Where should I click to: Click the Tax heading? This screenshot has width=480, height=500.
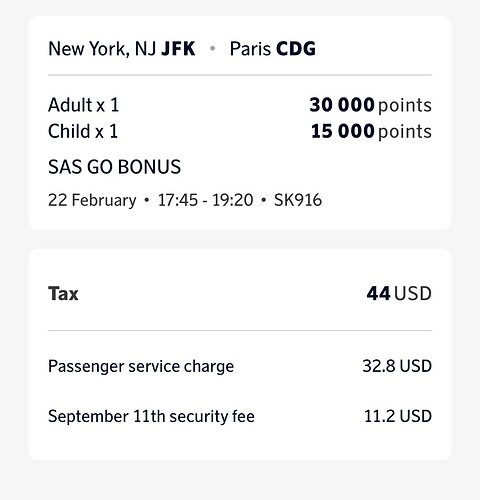pos(63,294)
